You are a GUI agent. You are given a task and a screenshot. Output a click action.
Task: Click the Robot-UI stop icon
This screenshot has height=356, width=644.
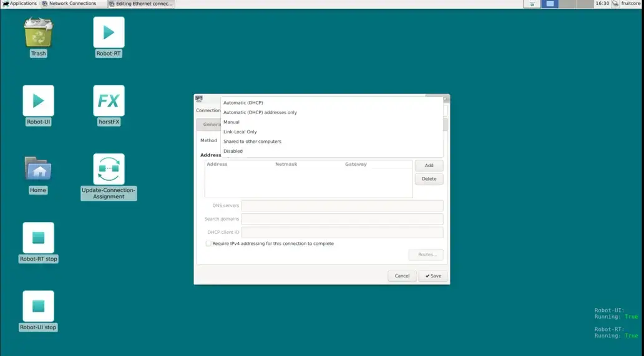(x=38, y=307)
